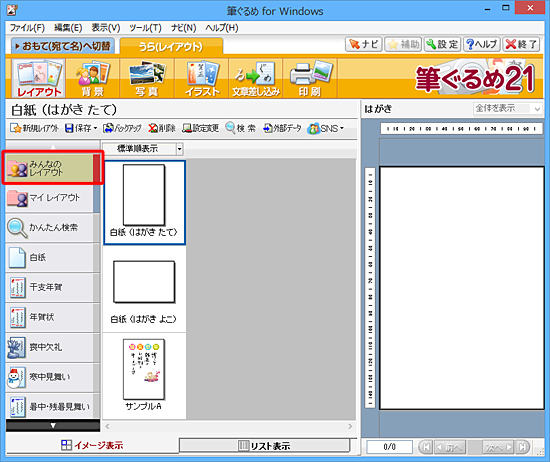Screen dimensions: 550x462
Task: Click the app icon in title bar
Action: (x=12, y=10)
